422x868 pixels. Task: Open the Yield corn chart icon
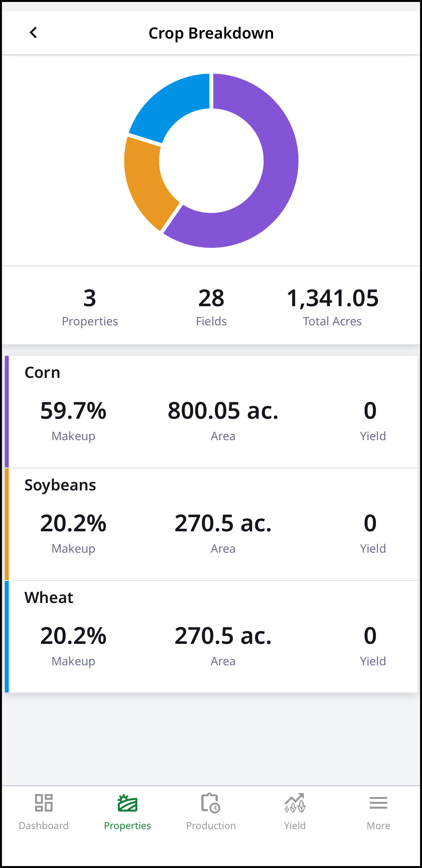(x=295, y=802)
